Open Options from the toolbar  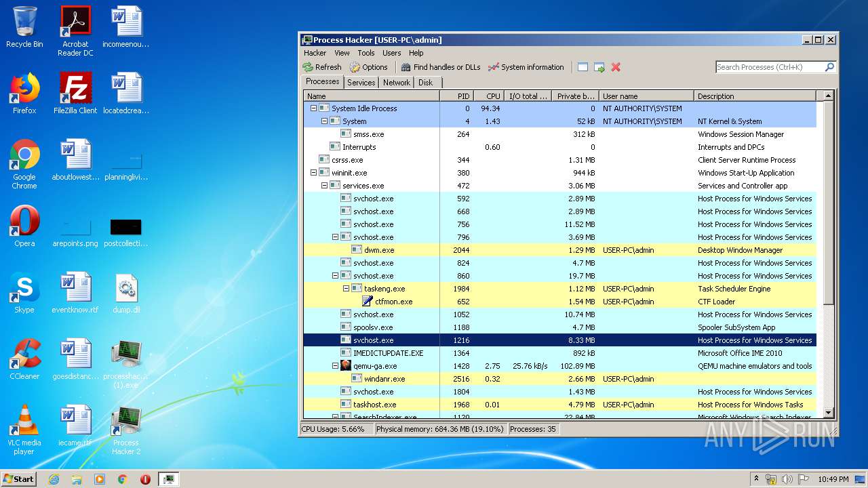[x=369, y=67]
